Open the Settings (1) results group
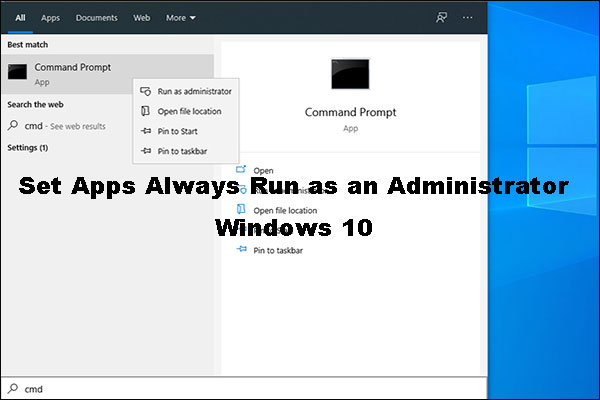Screen dimensions: 600x400 pos(28,148)
